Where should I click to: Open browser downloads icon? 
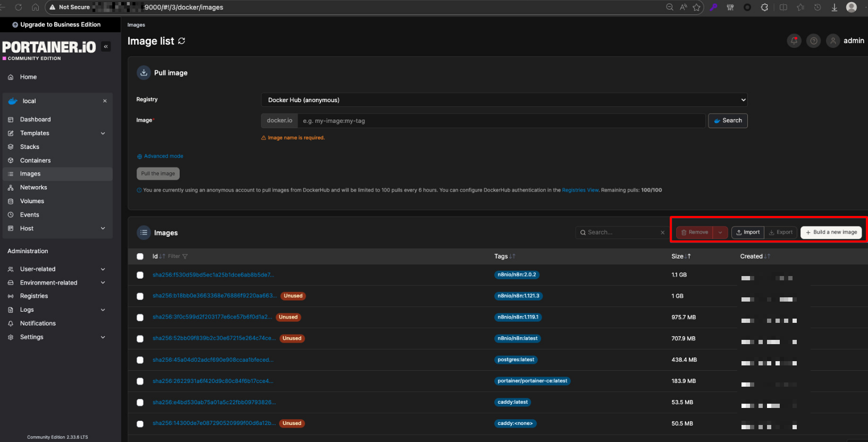click(x=835, y=7)
